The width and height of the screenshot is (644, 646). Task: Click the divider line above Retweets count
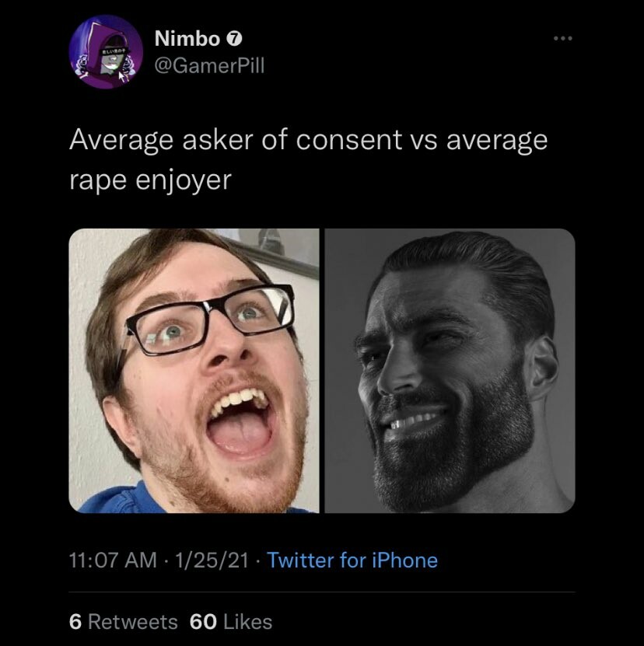(x=322, y=592)
